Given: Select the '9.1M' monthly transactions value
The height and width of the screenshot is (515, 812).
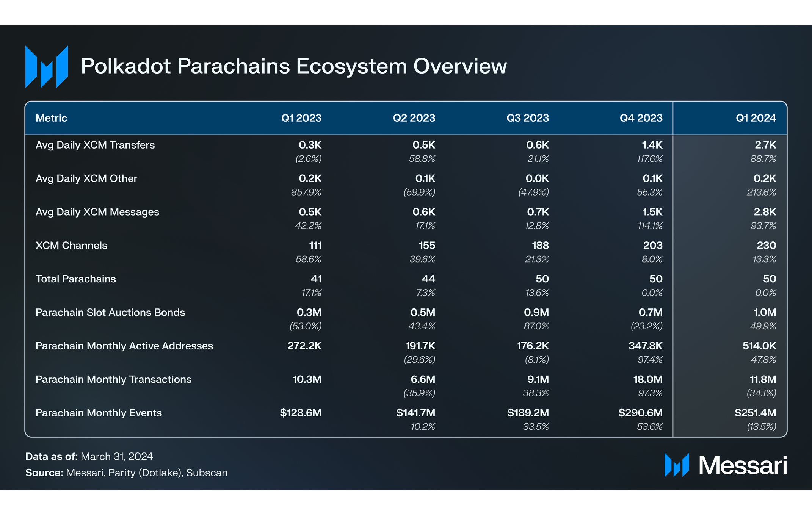Looking at the screenshot, I should click(538, 379).
